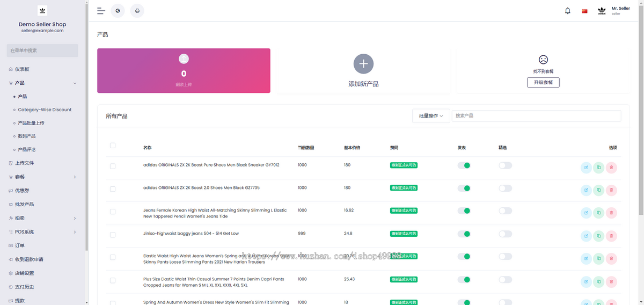Select the Elastic Waist High Waist Jeans checkbox
Viewport: 644px width, 305px height.
112,257
